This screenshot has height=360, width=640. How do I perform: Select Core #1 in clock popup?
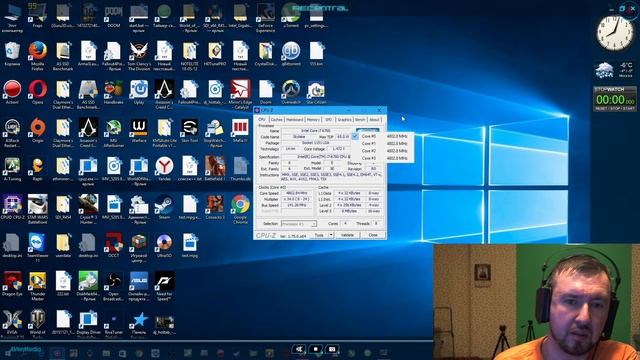382,144
